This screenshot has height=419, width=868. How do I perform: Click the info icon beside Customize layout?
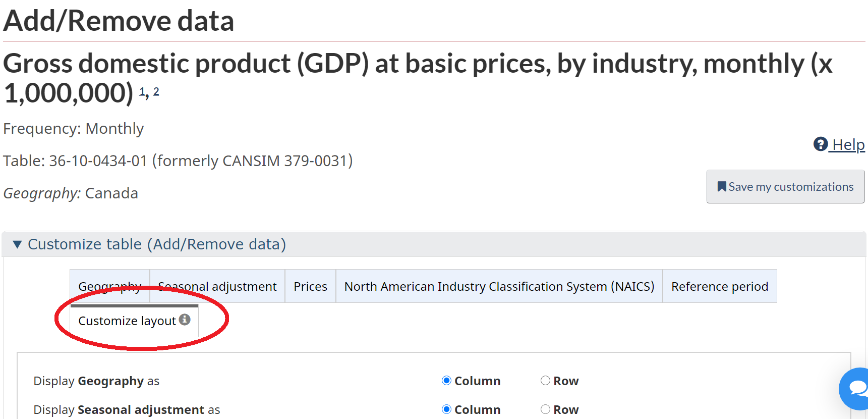point(185,320)
